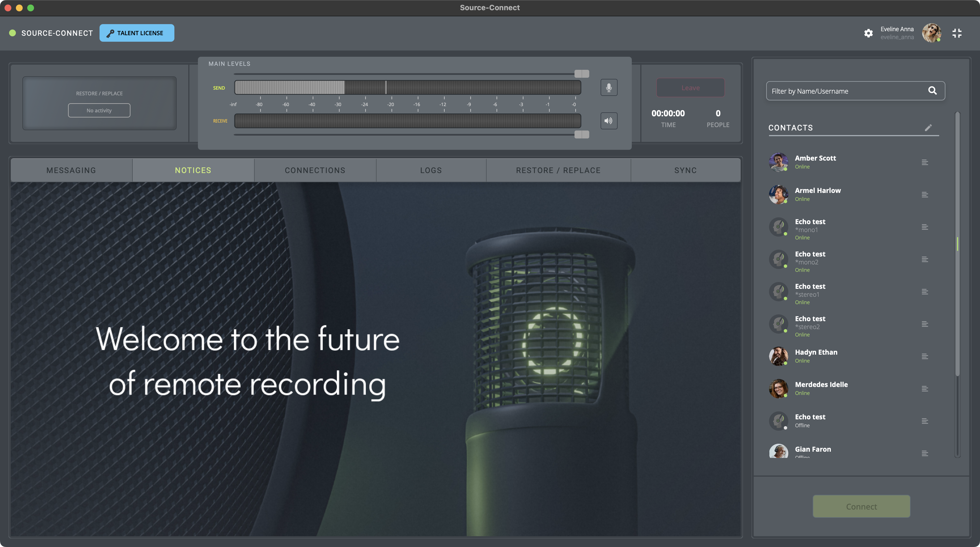
Task: Expand Merdedes Idelle's options menu
Action: [x=925, y=389]
